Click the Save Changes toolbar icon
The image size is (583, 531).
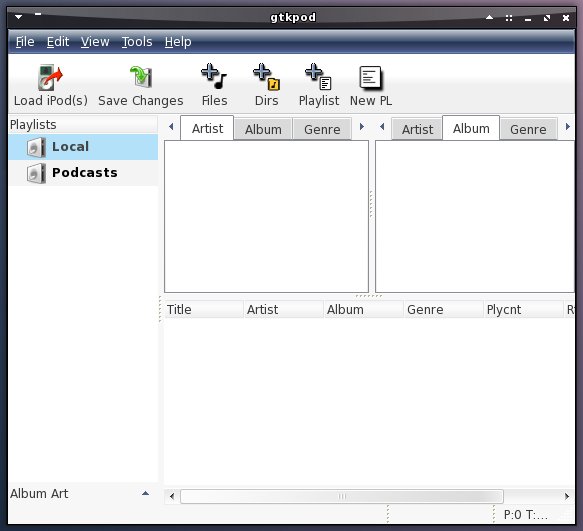(x=141, y=77)
